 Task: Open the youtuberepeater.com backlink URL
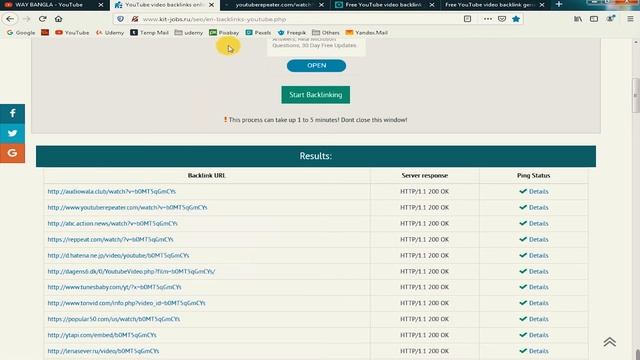coord(127,207)
